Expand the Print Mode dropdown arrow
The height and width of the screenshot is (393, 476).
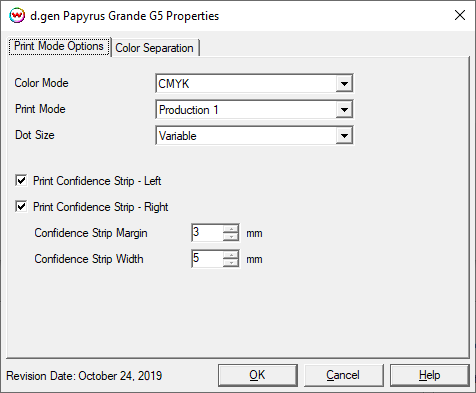click(x=344, y=109)
